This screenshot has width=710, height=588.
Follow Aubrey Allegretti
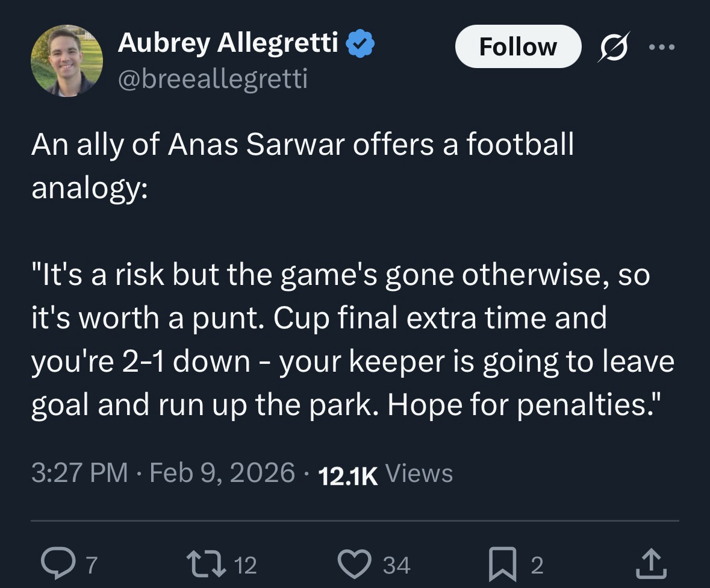(x=518, y=47)
